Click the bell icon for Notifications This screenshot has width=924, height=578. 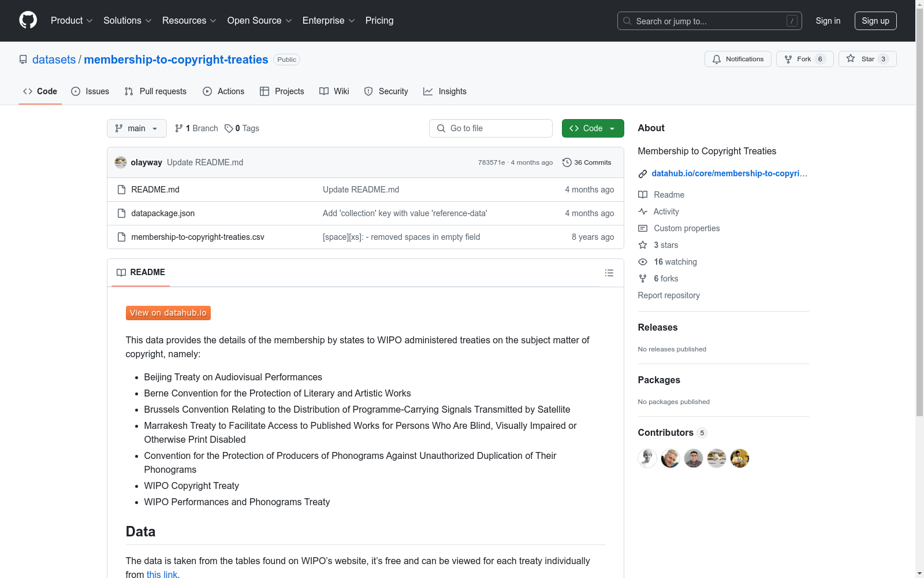pyautogui.click(x=717, y=59)
